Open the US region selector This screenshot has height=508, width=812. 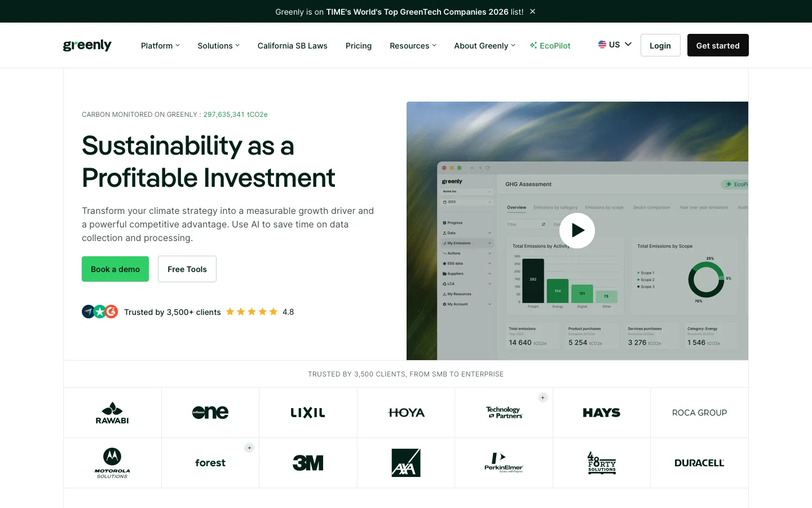coord(615,45)
